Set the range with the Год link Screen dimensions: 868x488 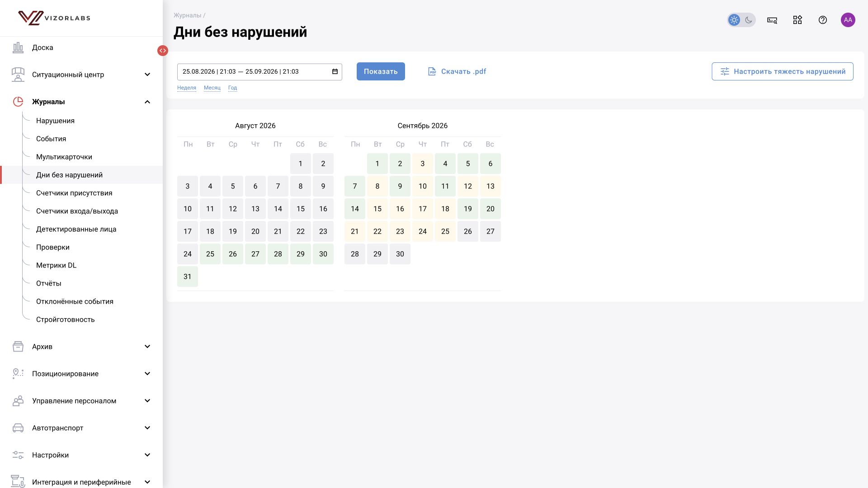pyautogui.click(x=232, y=88)
